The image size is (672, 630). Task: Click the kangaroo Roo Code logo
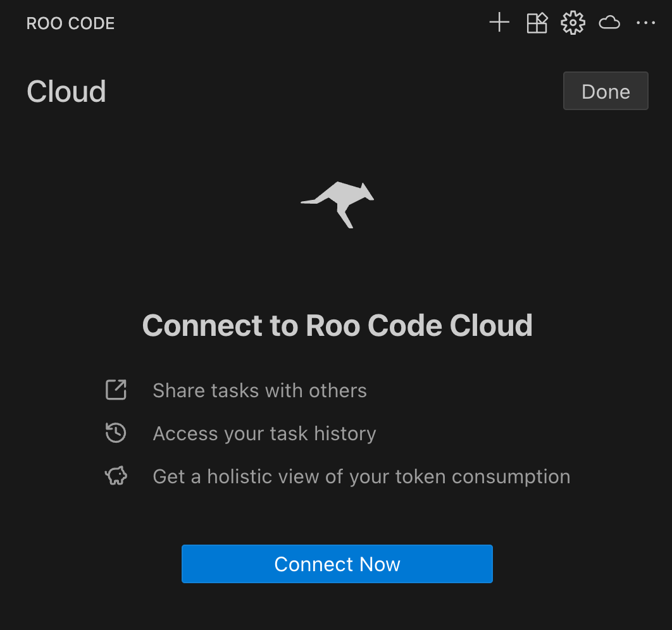(337, 204)
